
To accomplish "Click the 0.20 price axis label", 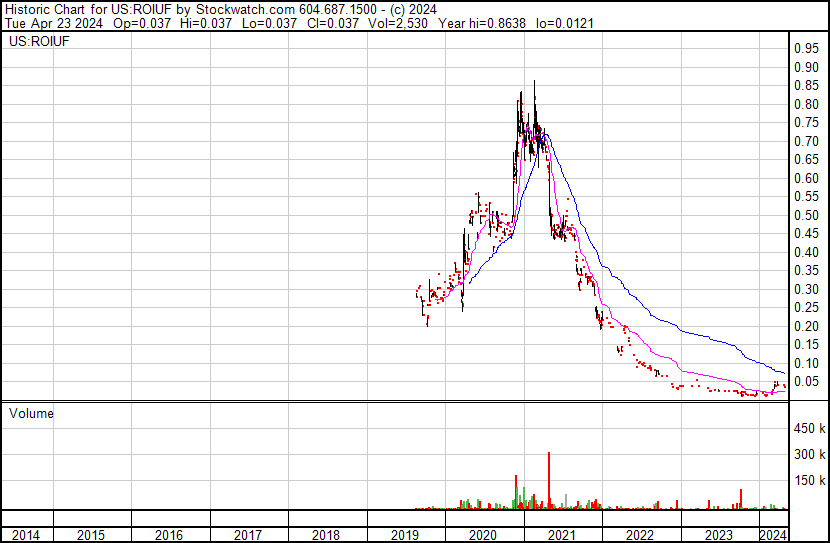I will tap(806, 326).
